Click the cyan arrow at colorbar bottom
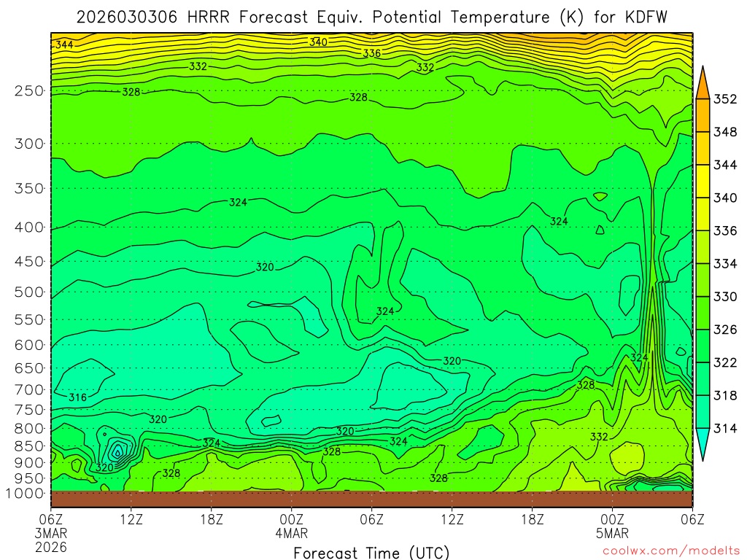Image resolution: width=747 pixels, height=560 pixels. (x=703, y=442)
